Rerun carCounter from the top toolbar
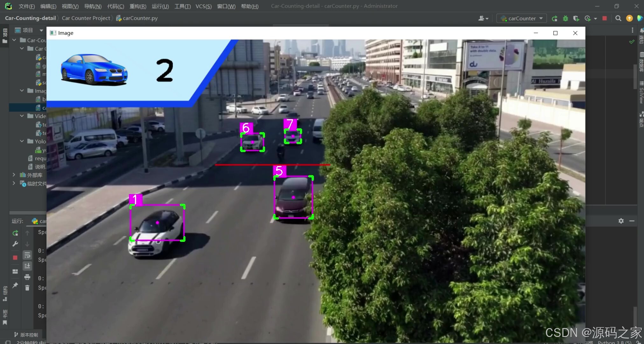The width and height of the screenshot is (644, 344). point(555,18)
